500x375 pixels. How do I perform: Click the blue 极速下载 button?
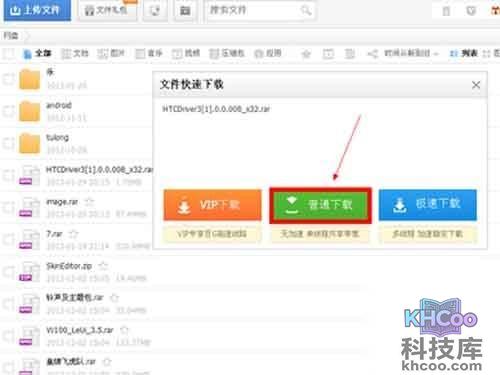tap(428, 205)
